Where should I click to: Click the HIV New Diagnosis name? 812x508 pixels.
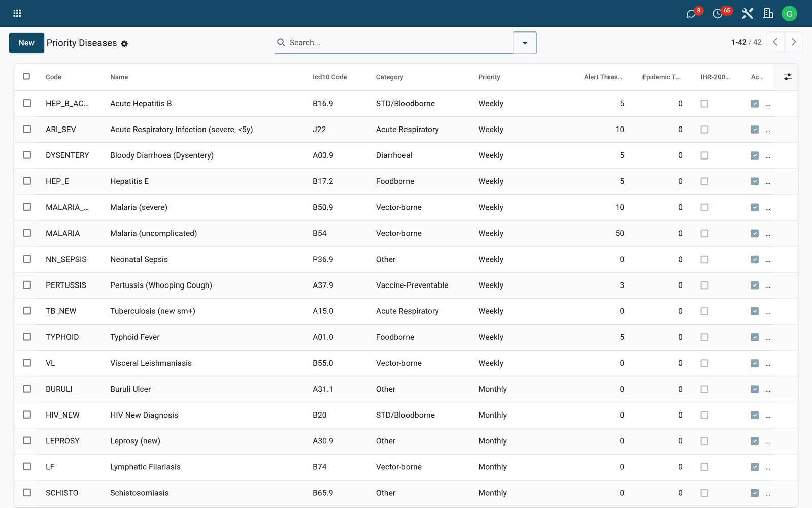[x=144, y=415]
